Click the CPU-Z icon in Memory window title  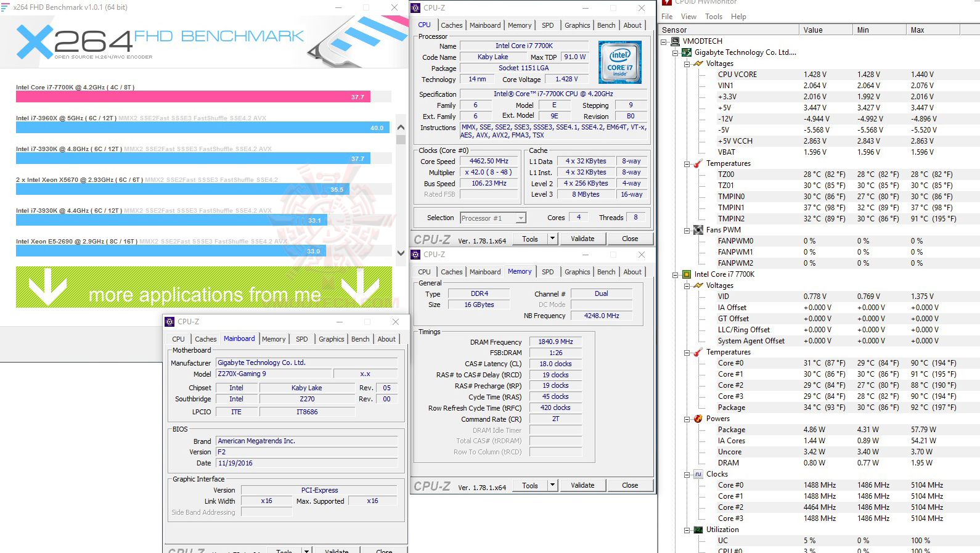[416, 255]
